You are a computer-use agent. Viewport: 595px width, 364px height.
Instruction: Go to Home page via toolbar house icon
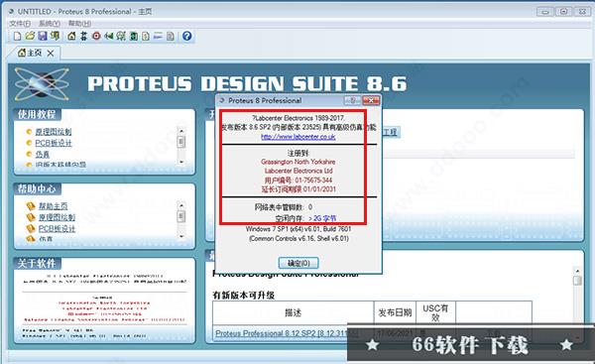71,36
